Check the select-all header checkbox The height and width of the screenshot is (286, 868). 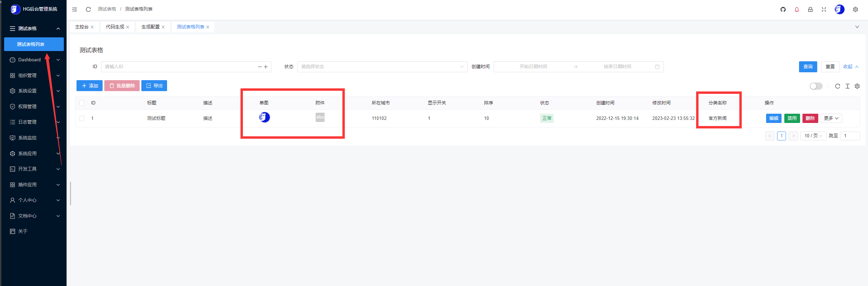[82, 103]
